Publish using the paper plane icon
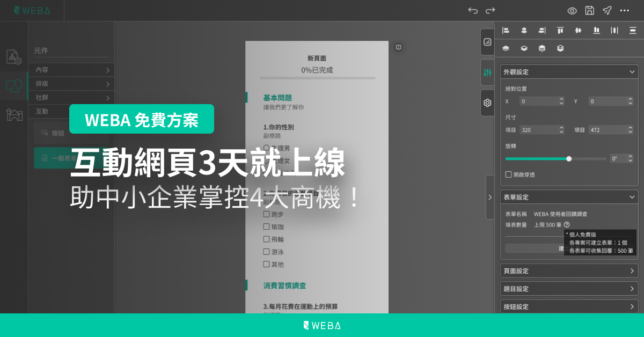 [x=607, y=11]
